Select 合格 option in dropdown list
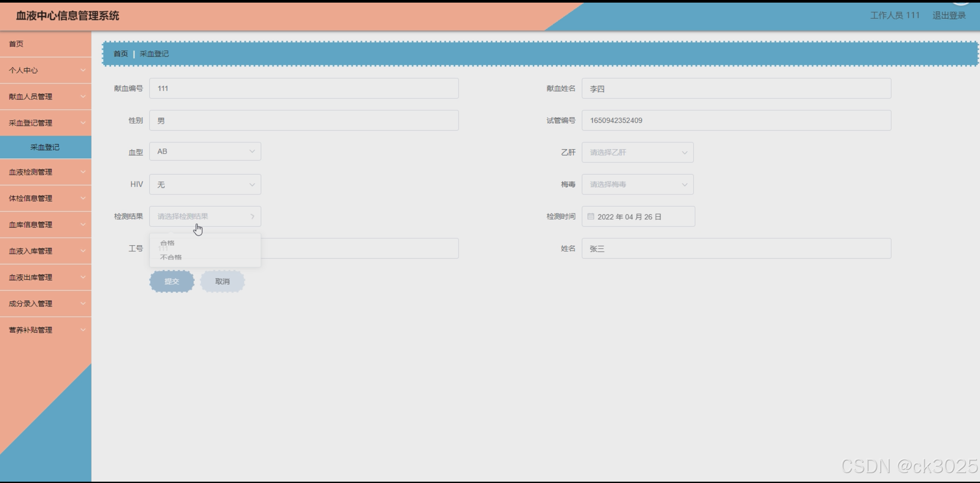Viewport: 980px width, 483px height. (167, 243)
